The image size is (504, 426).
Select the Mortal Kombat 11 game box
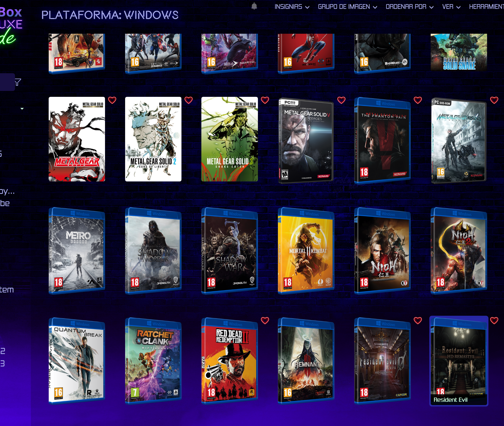pyautogui.click(x=306, y=251)
